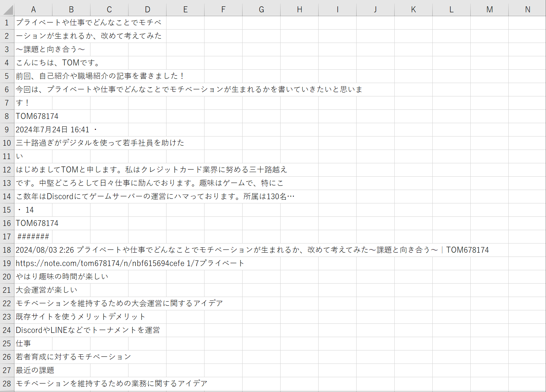Select the cell containing TOM678174 in row 8

click(33, 116)
